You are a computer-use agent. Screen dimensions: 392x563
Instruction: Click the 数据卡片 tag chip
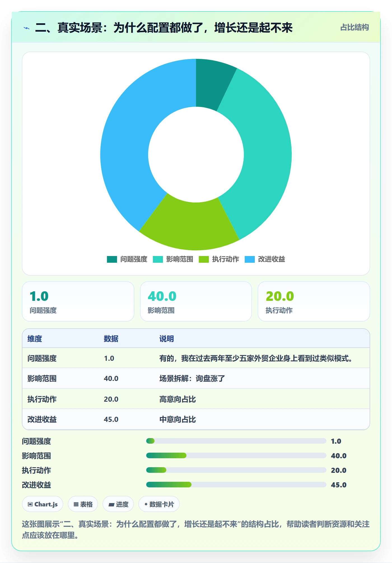tap(159, 504)
